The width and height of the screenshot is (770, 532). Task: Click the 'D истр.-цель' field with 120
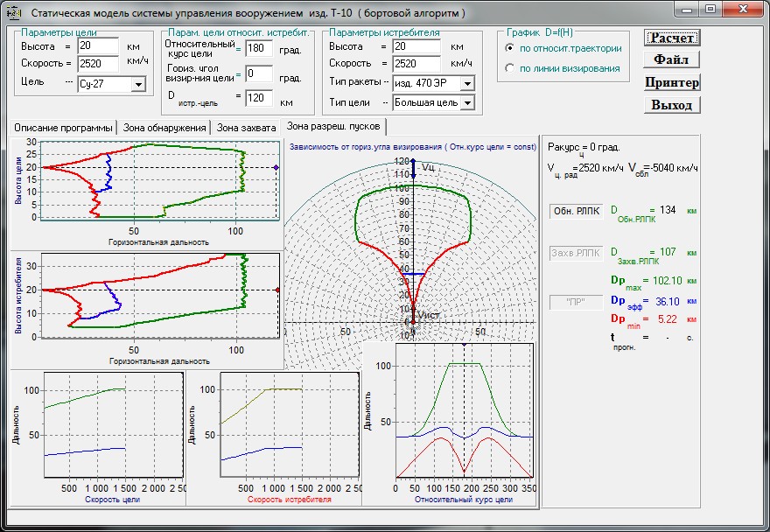click(259, 98)
